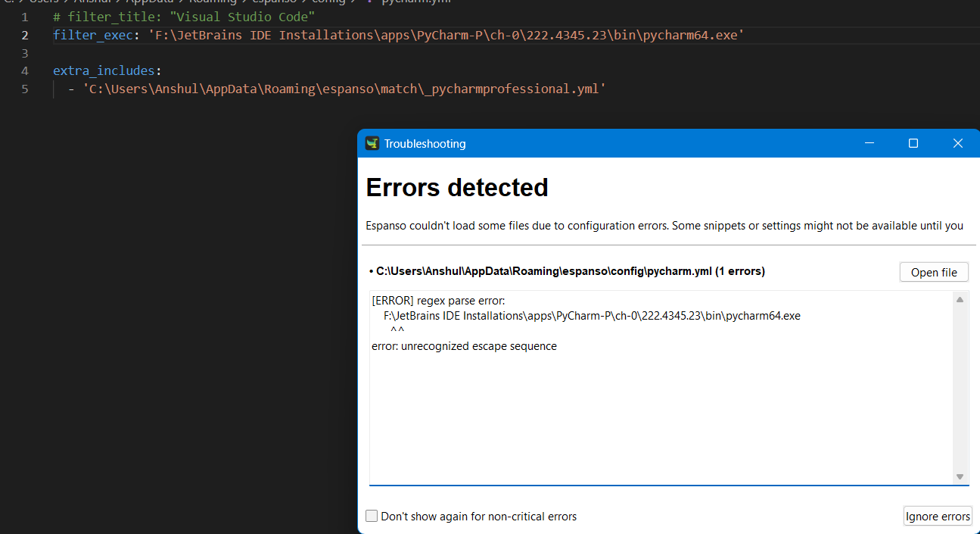The width and height of the screenshot is (980, 534).
Task: Click the extra_includes key in editor
Action: (104, 70)
